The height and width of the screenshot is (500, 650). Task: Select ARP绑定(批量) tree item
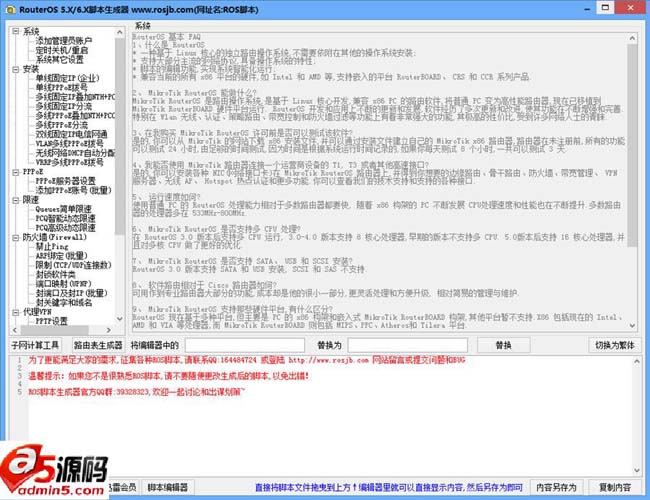tap(61, 256)
